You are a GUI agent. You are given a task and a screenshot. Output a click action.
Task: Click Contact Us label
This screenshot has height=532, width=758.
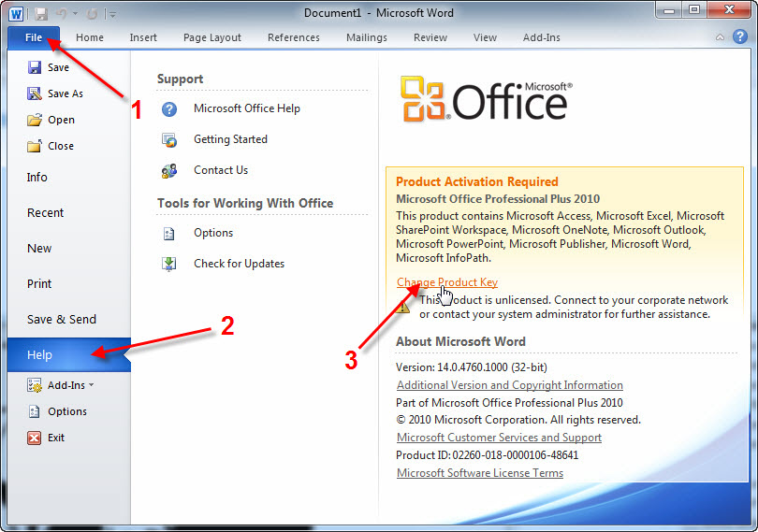click(221, 170)
